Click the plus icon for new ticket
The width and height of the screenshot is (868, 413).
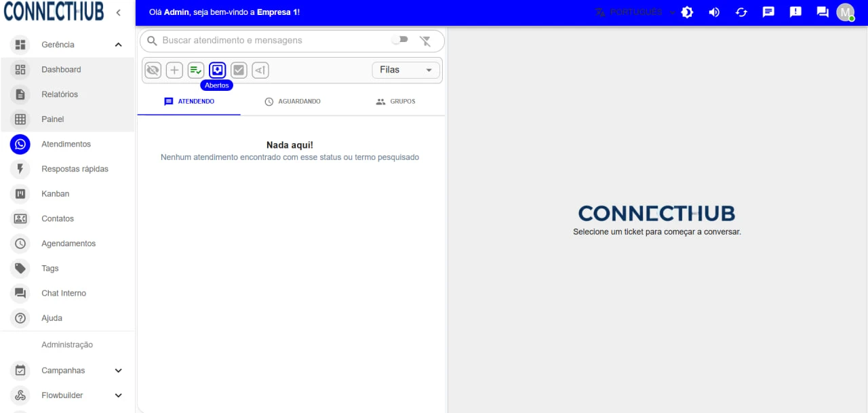tap(174, 70)
